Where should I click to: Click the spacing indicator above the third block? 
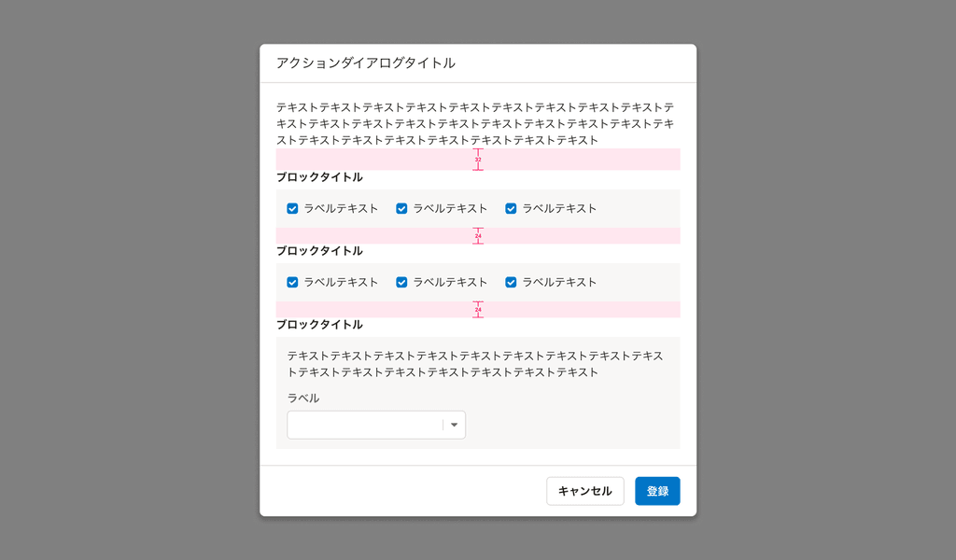[x=478, y=309]
